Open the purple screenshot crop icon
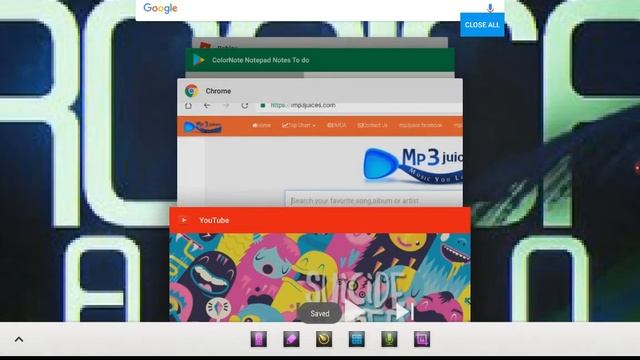Viewport: 640px width, 360px height. pyautogui.click(x=422, y=339)
